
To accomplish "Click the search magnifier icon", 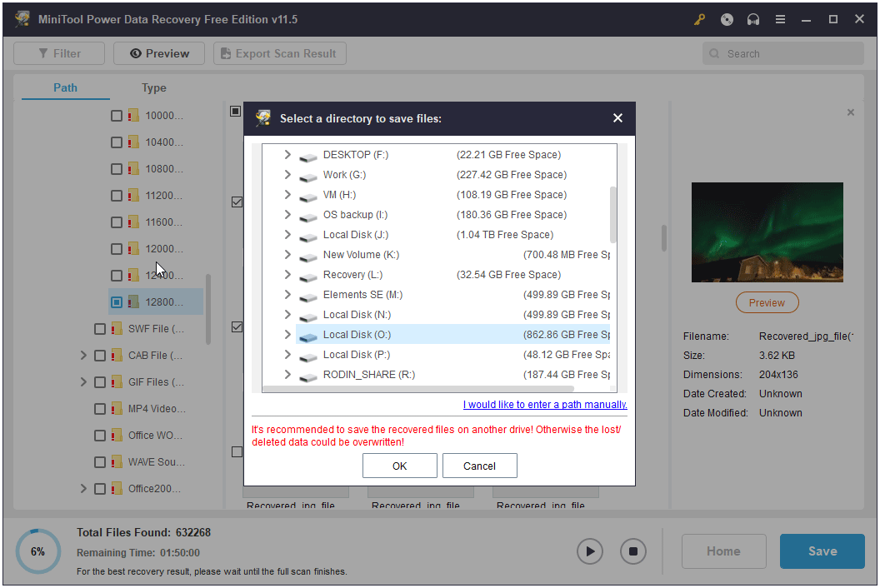I will pyautogui.click(x=714, y=53).
